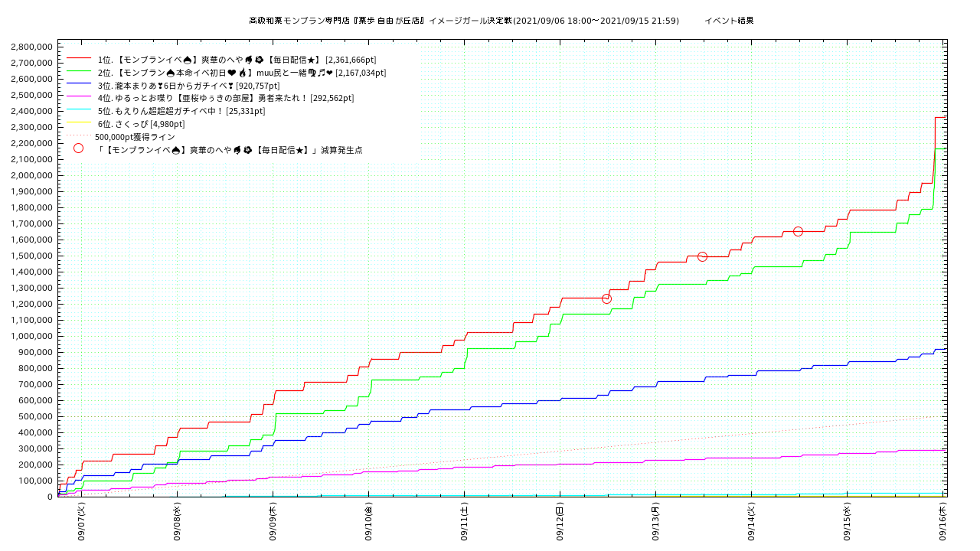Click the magenta line sample for 4位
The height and width of the screenshot is (551, 980).
point(79,98)
